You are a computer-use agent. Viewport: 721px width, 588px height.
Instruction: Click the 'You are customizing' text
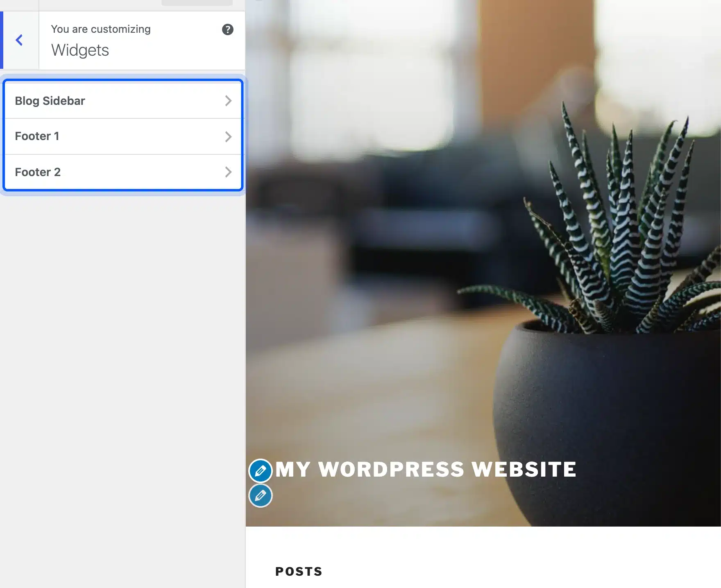101,29
